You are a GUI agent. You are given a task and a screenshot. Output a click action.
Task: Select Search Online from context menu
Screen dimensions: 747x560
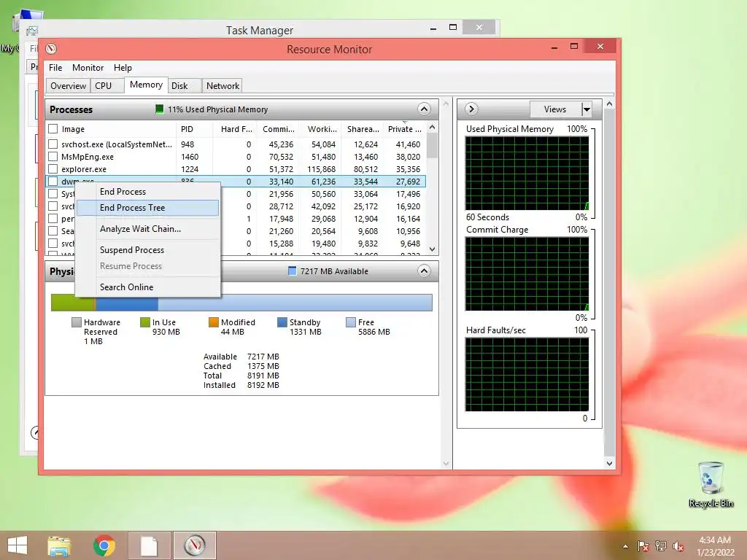tap(147, 287)
